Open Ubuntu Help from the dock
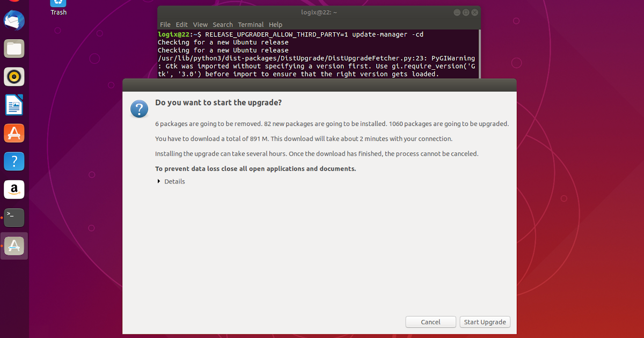 pos(13,161)
